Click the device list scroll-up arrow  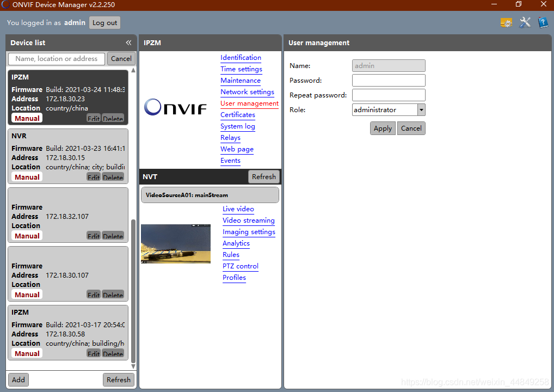pos(133,70)
